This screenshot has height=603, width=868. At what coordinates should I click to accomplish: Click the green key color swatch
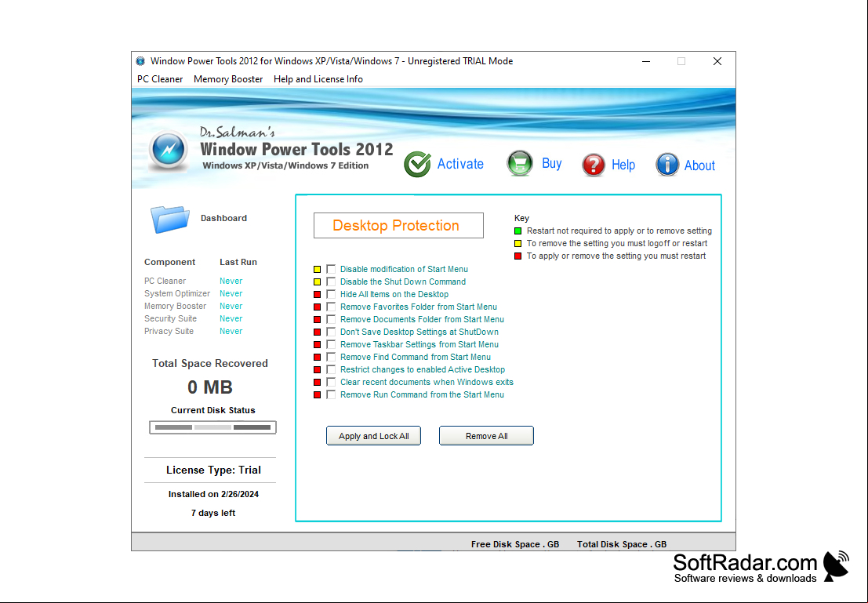[x=518, y=231]
